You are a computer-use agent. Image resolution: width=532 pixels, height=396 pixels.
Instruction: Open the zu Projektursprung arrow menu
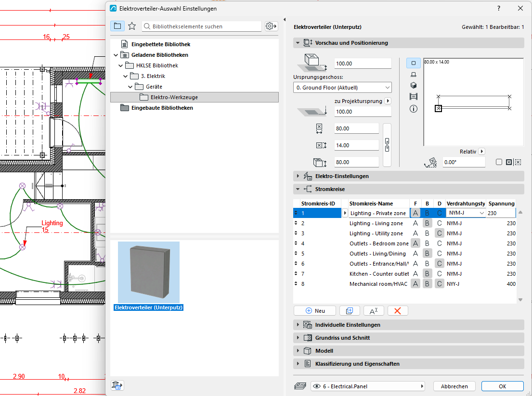[x=388, y=101]
